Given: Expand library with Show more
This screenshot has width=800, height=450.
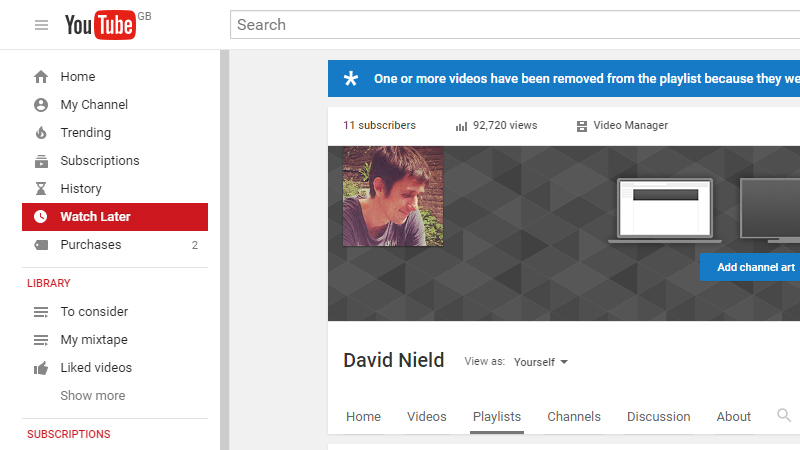Looking at the screenshot, I should [x=93, y=395].
